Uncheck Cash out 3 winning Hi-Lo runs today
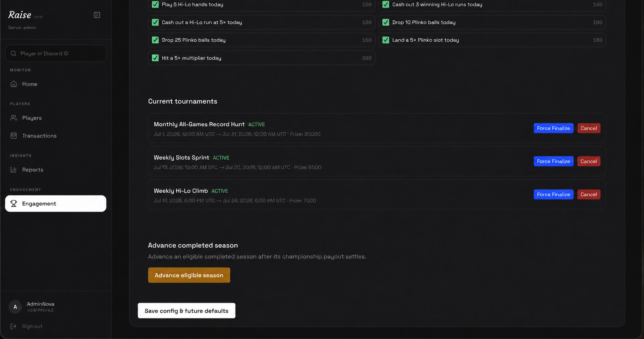This screenshot has height=339, width=644. [x=386, y=4]
